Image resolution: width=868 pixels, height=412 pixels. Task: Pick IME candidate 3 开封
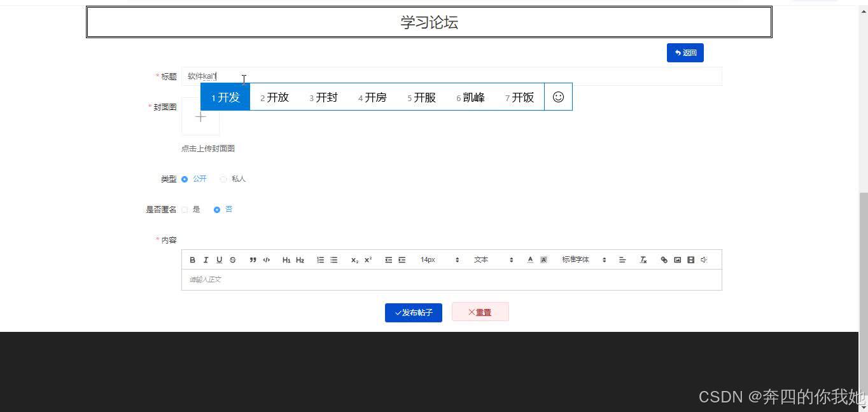coord(323,97)
